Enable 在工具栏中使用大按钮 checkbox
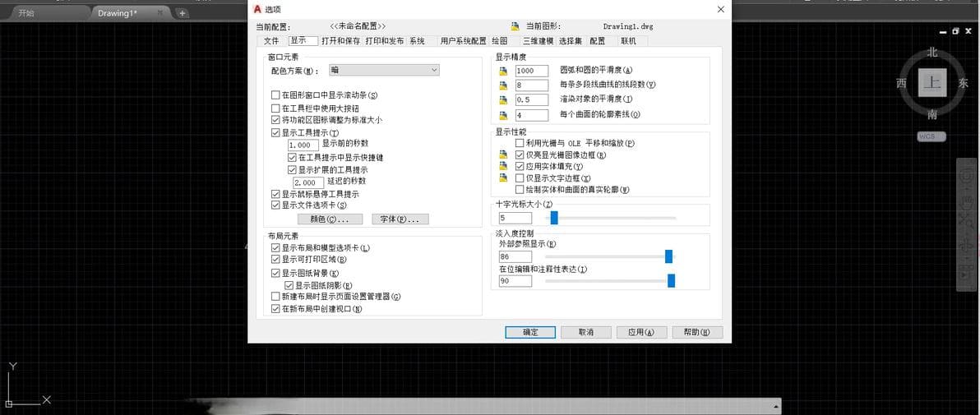Image resolution: width=980 pixels, height=415 pixels. (275, 108)
